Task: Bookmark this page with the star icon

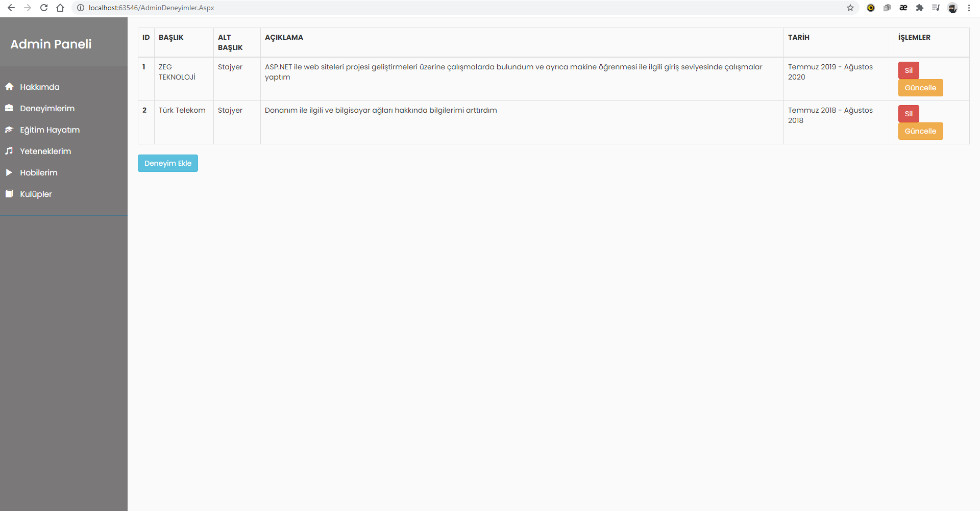Action: coord(850,8)
